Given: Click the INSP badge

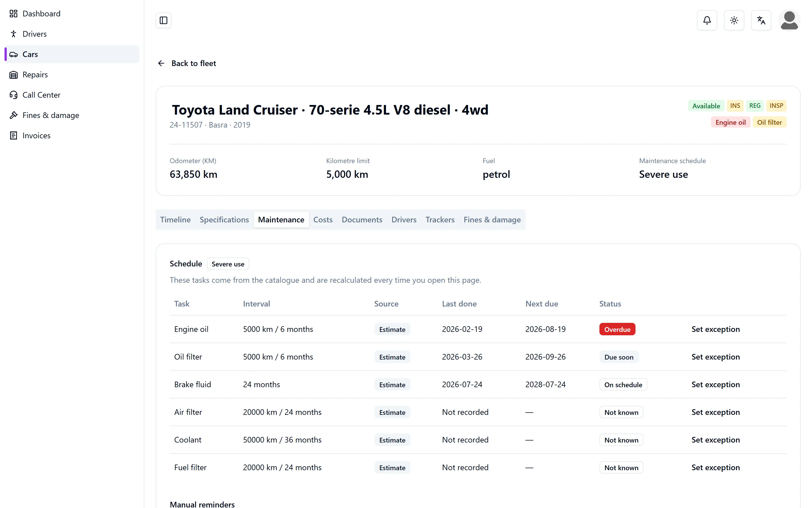Looking at the screenshot, I should (x=776, y=106).
